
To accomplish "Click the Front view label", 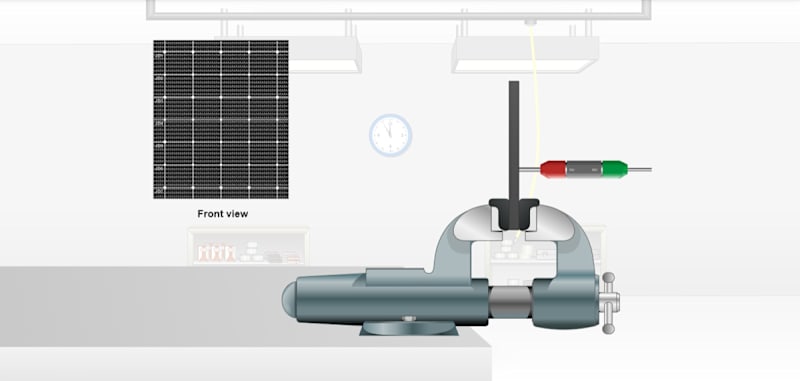I will (x=223, y=214).
